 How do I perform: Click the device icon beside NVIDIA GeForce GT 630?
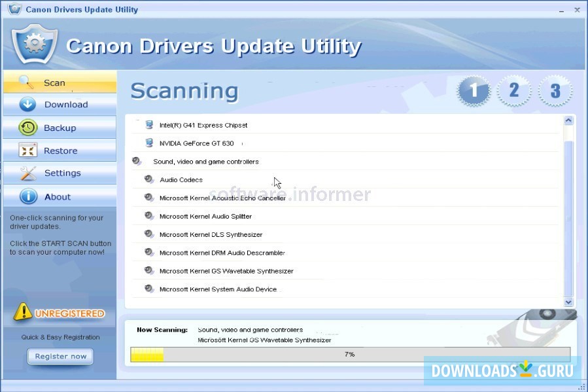(148, 143)
